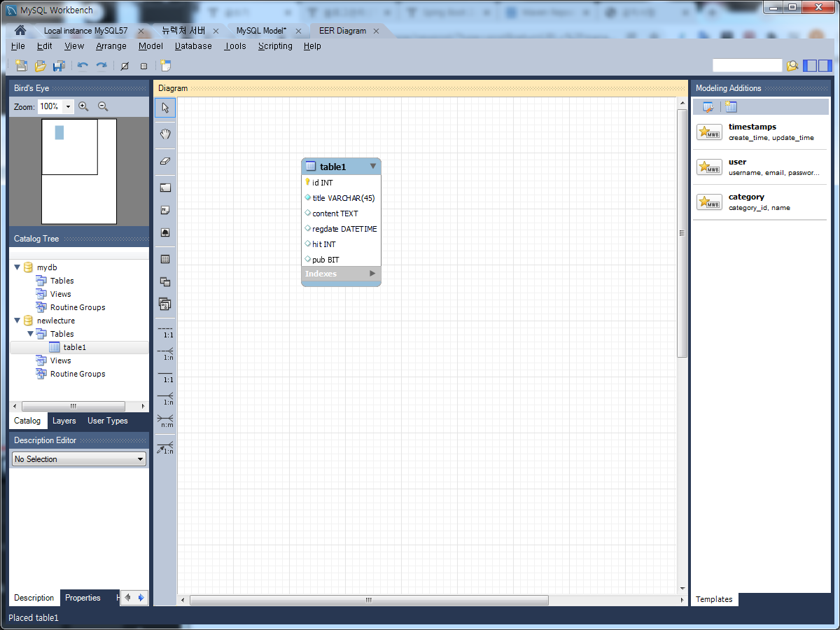This screenshot has width=840, height=630.
Task: Click the new model toolbar icon
Action: point(22,66)
